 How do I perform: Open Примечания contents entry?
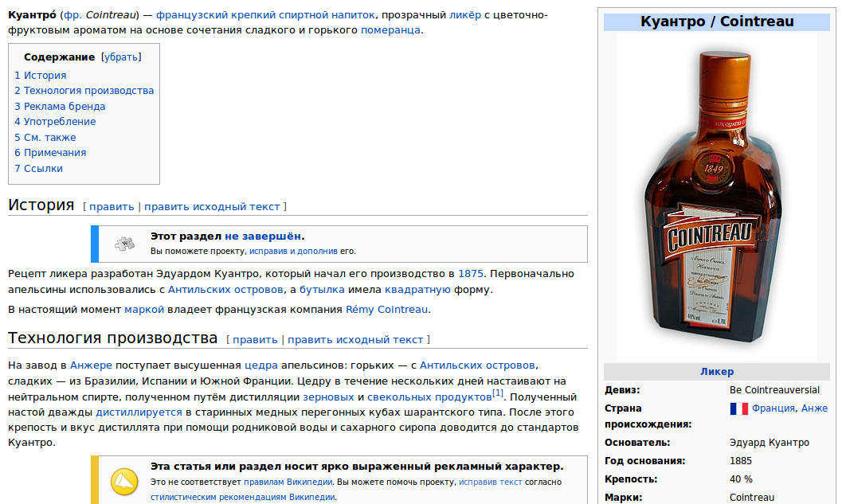(50, 152)
